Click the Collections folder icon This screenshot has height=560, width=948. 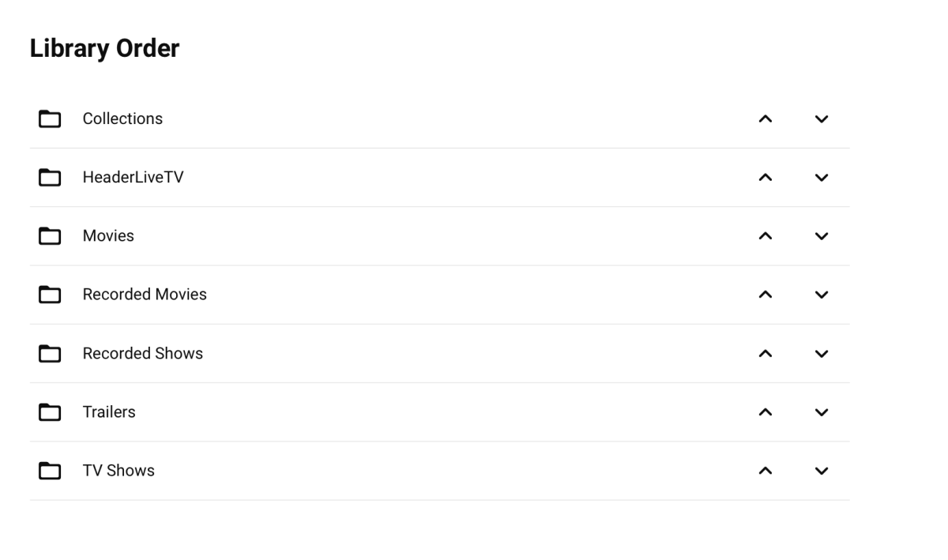click(50, 118)
